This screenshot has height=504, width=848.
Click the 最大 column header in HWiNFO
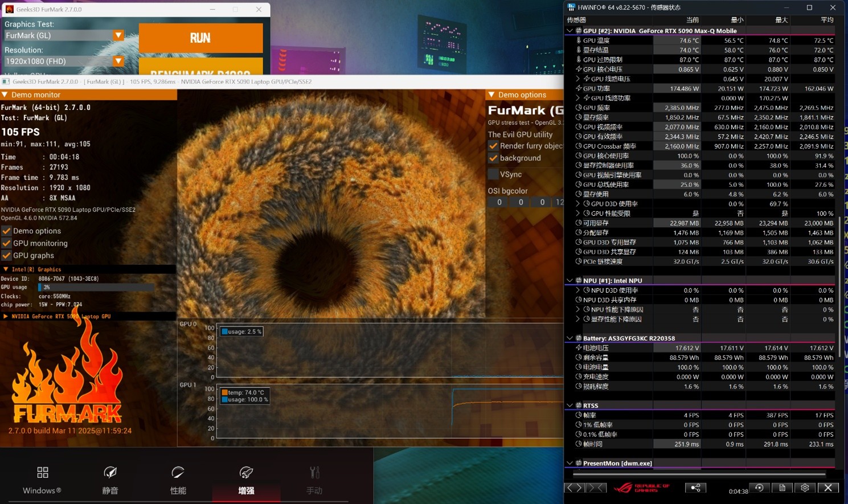[x=781, y=20]
